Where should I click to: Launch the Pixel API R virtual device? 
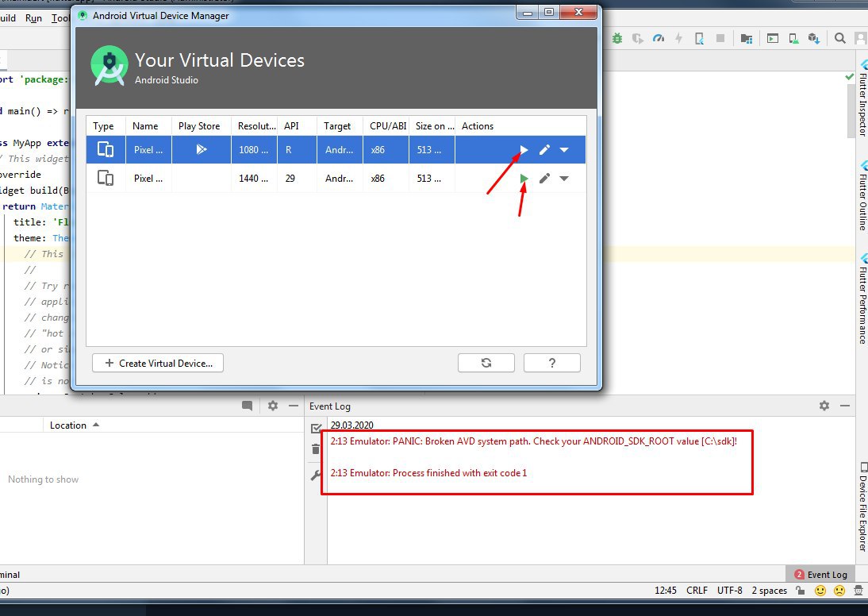pyautogui.click(x=524, y=149)
